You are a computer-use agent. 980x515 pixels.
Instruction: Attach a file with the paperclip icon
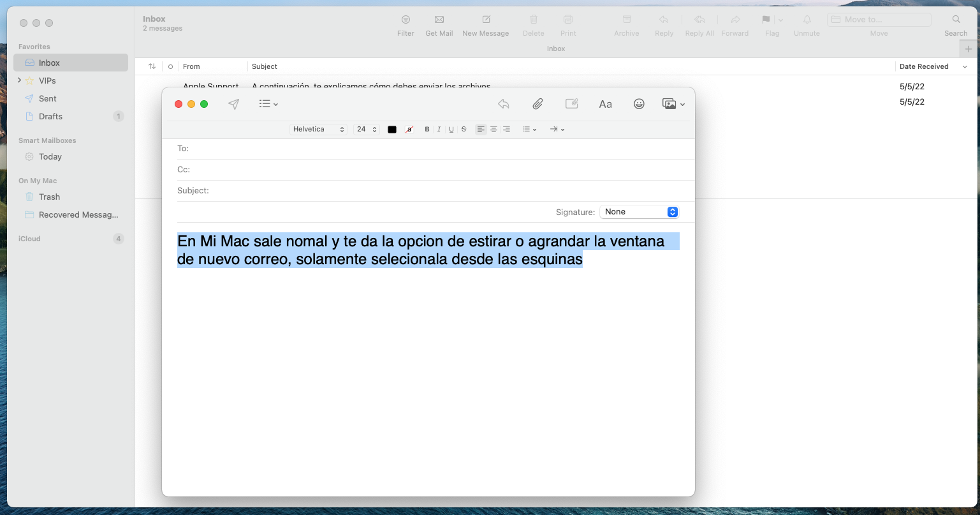pos(538,104)
